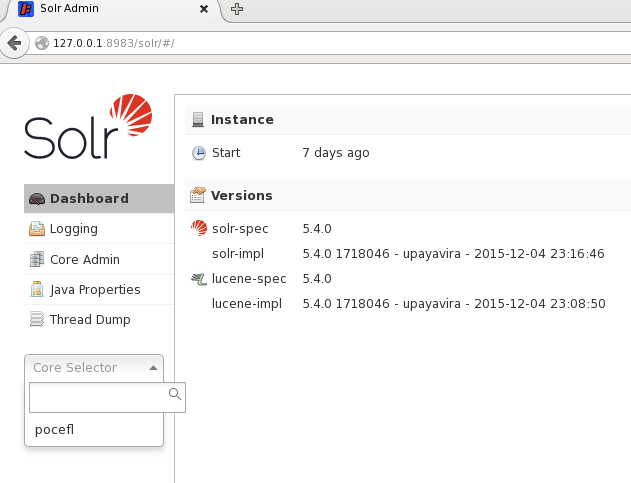
Task: Click the lucene-spec feather icon
Action: [x=199, y=278]
